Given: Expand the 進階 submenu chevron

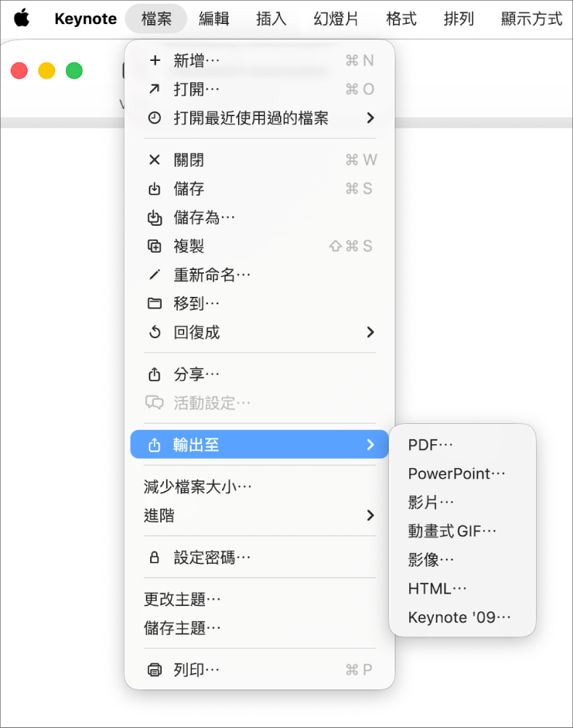Looking at the screenshot, I should 371,515.
